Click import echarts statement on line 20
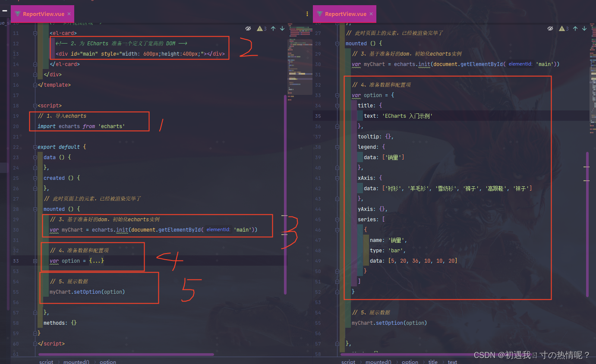The image size is (596, 364). point(81,126)
